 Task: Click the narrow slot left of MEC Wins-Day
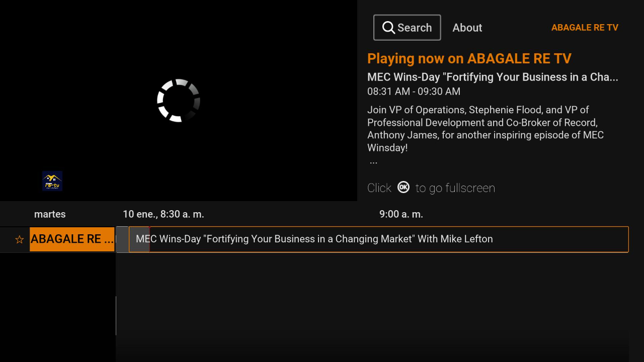[x=123, y=239]
